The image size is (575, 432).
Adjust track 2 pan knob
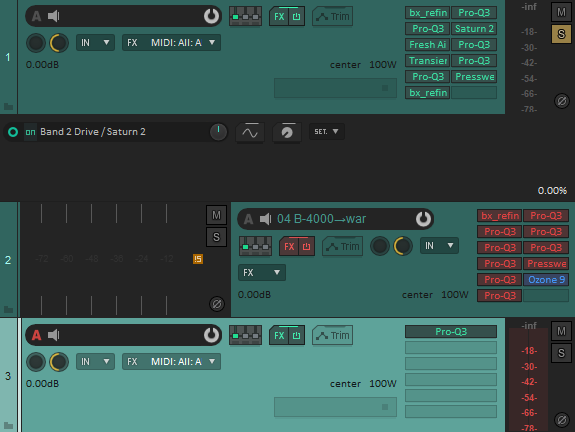[x=403, y=246]
